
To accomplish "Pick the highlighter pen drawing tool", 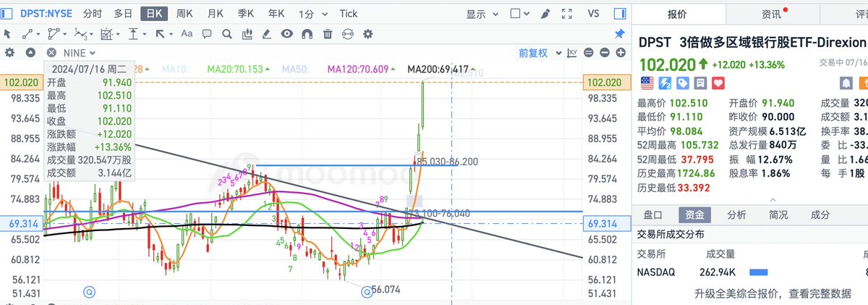I will pos(267,33).
